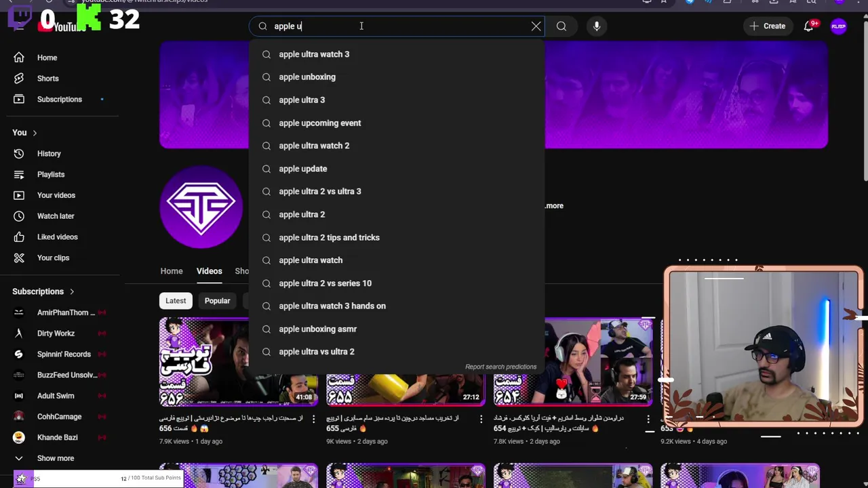Viewport: 868px width, 488px height.
Task: Pick 'apple ultra 2 vs series 10'
Action: click(x=397, y=283)
